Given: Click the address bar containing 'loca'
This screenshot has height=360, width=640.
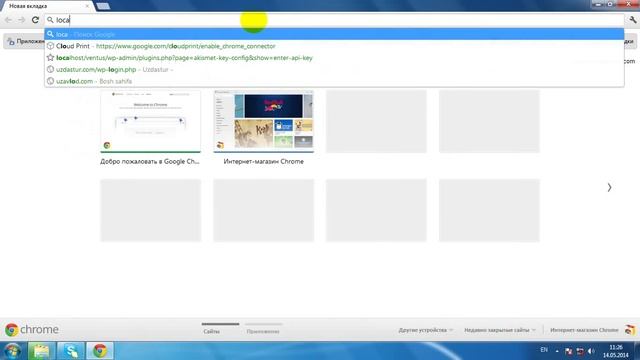Looking at the screenshot, I should (334, 20).
